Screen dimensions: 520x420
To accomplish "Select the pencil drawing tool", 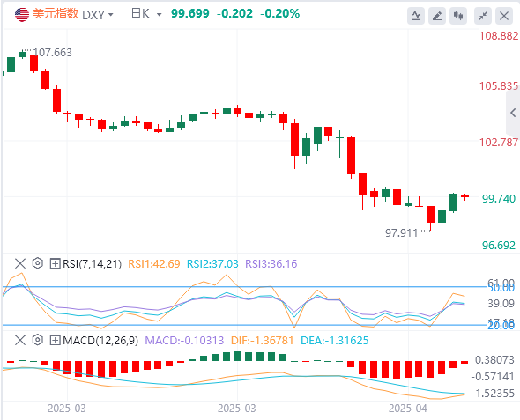I will [x=437, y=16].
